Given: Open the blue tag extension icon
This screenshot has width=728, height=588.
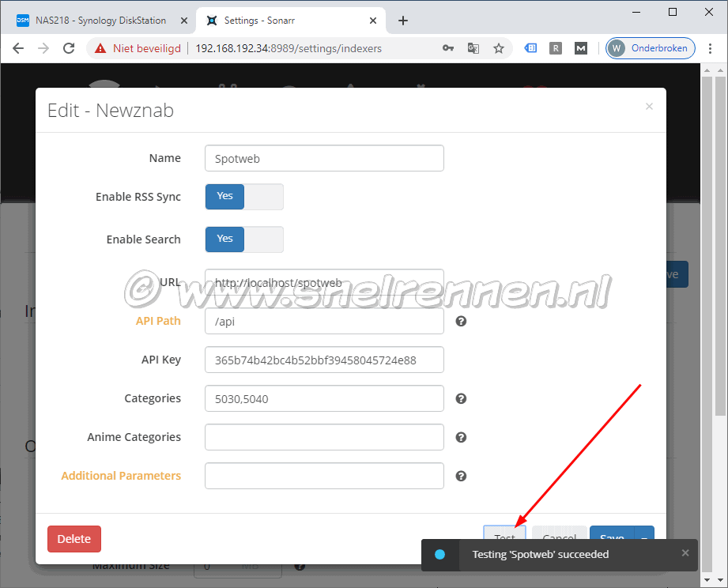Looking at the screenshot, I should point(530,47).
